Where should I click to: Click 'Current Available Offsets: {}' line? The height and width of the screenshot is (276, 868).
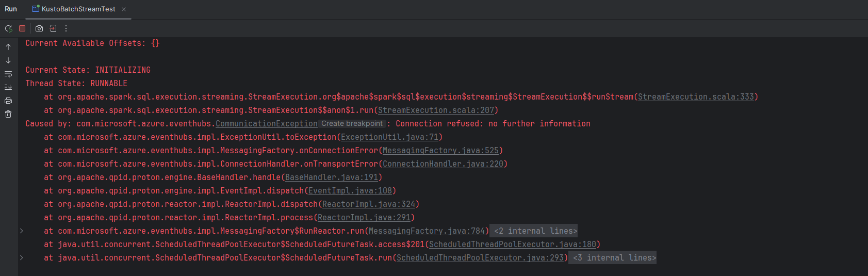click(93, 43)
